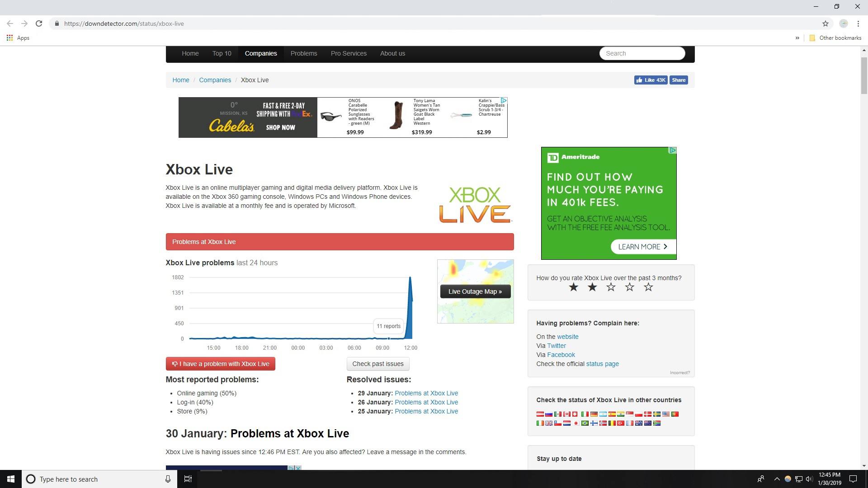The height and width of the screenshot is (488, 868).
Task: Open the Windows Start menu
Action: tap(11, 479)
